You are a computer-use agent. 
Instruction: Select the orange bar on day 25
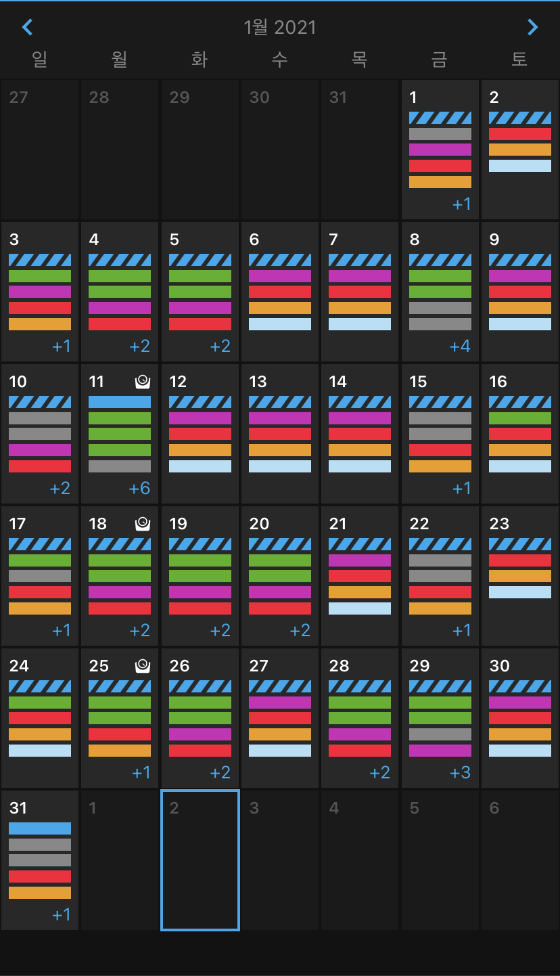point(120,751)
